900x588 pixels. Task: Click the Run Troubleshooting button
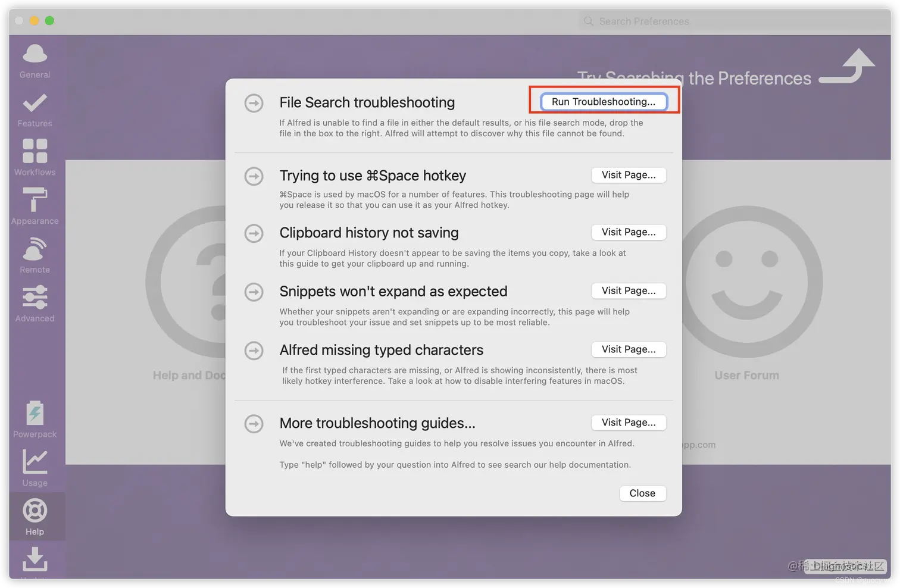604,102
